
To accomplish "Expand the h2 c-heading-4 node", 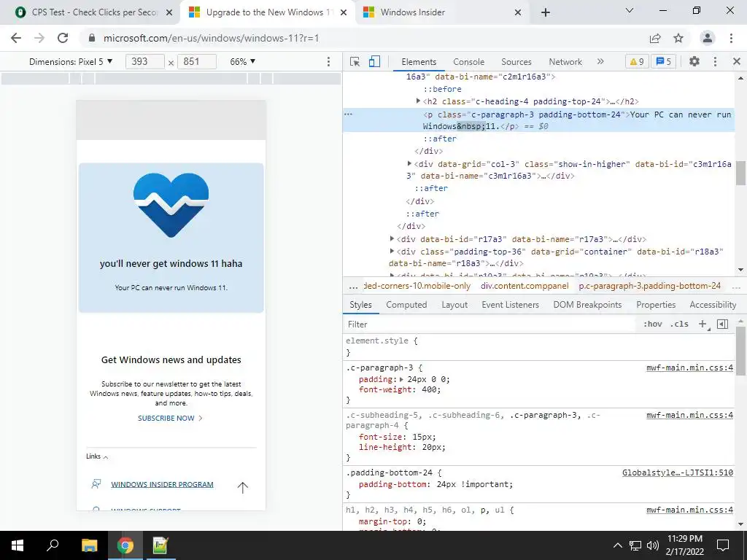I will [x=418, y=101].
